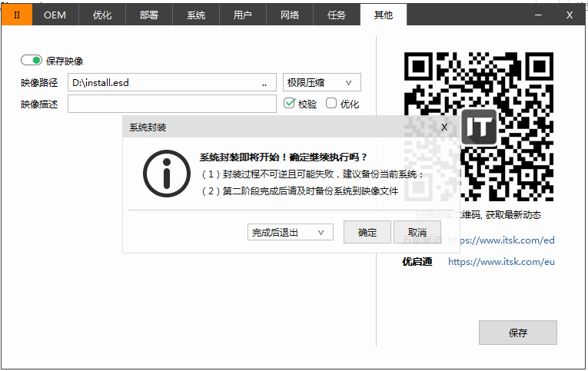Go to the 系统 tab
The width and height of the screenshot is (588, 371).
tap(196, 15)
